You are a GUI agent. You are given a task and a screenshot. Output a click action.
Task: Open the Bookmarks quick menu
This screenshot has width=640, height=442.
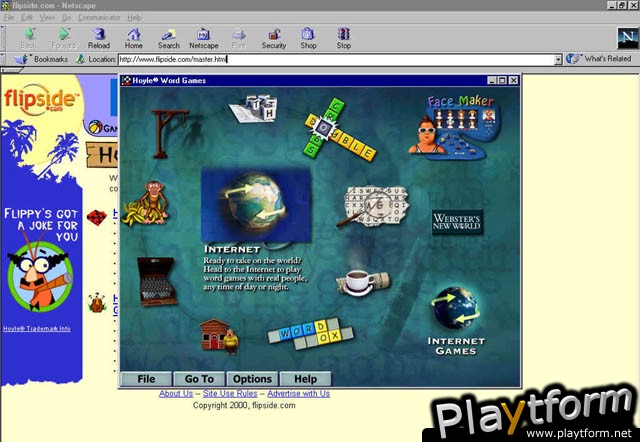[41, 59]
